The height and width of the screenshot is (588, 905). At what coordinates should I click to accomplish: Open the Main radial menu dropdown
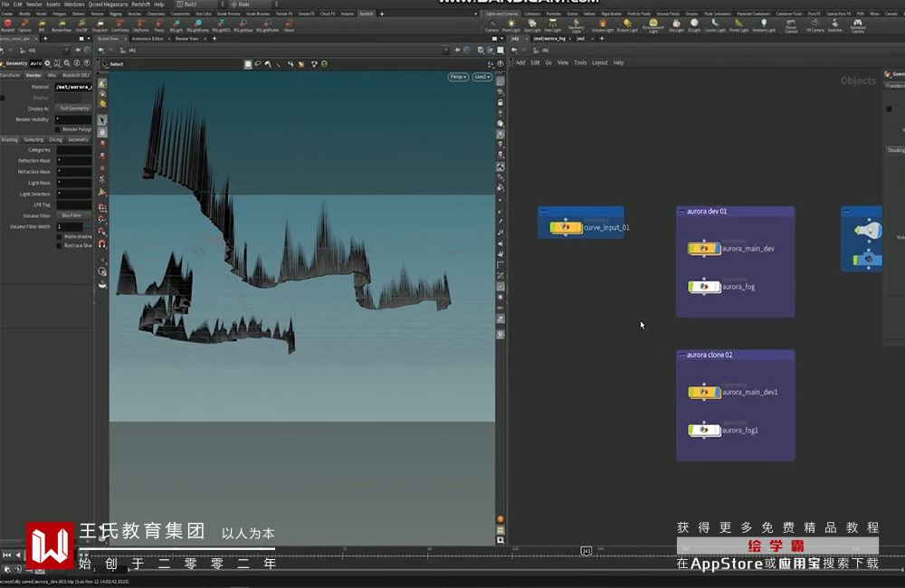(254, 4)
